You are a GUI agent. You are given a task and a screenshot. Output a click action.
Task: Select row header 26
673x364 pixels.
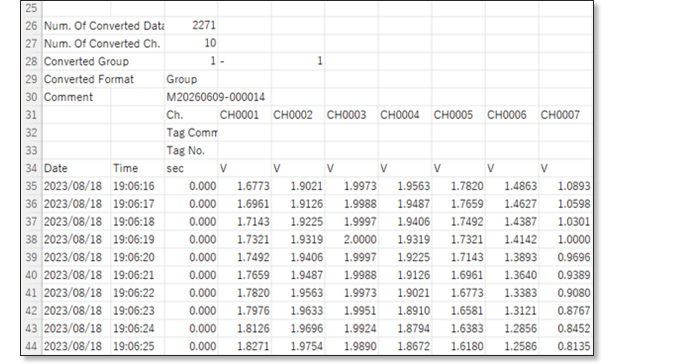coord(31,26)
